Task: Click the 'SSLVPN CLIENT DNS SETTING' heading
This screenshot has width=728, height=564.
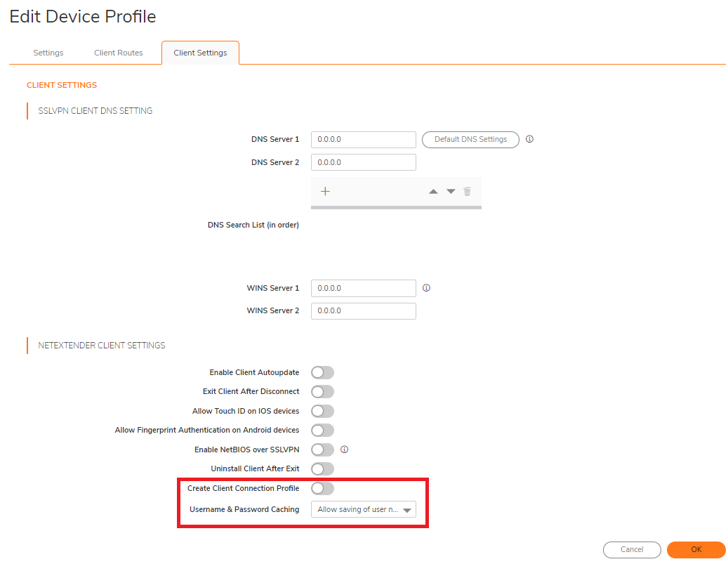Action: tap(95, 110)
